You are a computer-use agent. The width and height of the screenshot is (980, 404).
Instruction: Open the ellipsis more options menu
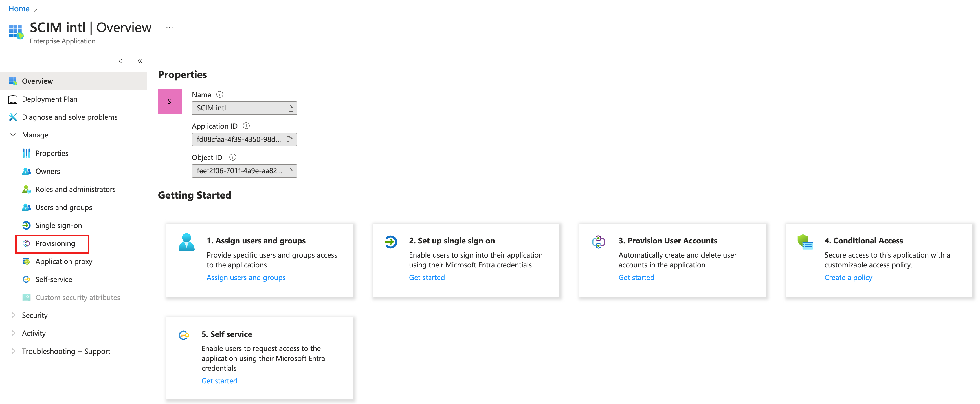click(x=169, y=28)
